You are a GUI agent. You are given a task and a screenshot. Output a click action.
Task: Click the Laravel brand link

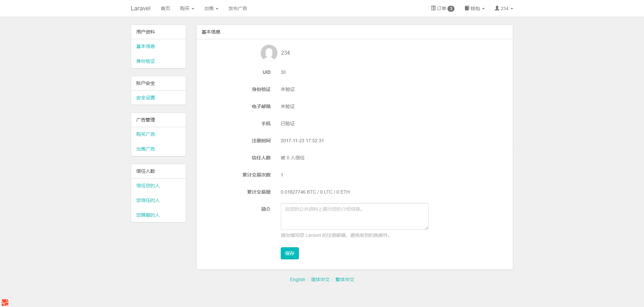tap(141, 8)
